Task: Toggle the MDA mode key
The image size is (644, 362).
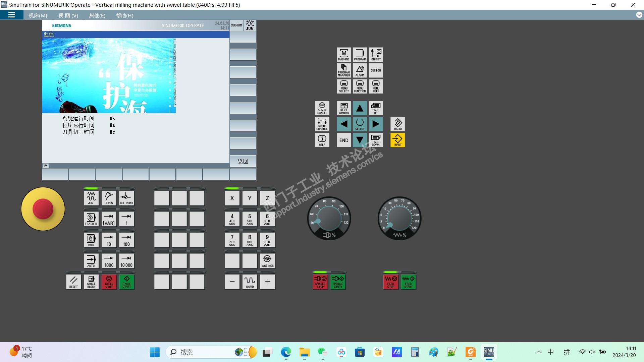Action: coord(91,240)
